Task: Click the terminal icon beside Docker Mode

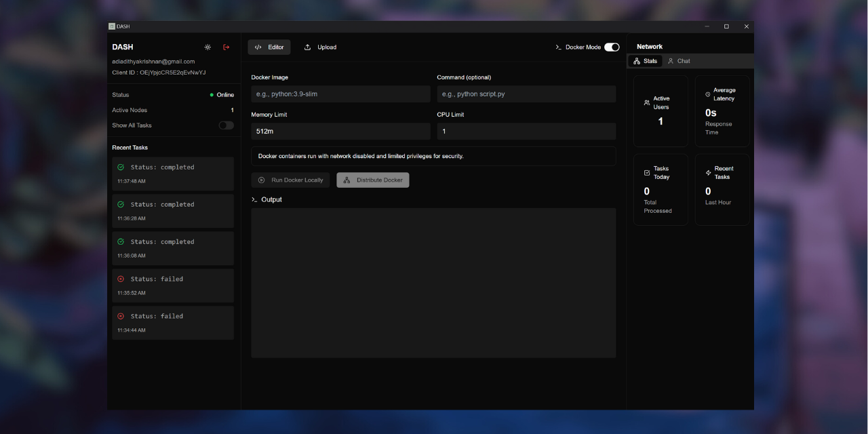Action: (558, 47)
